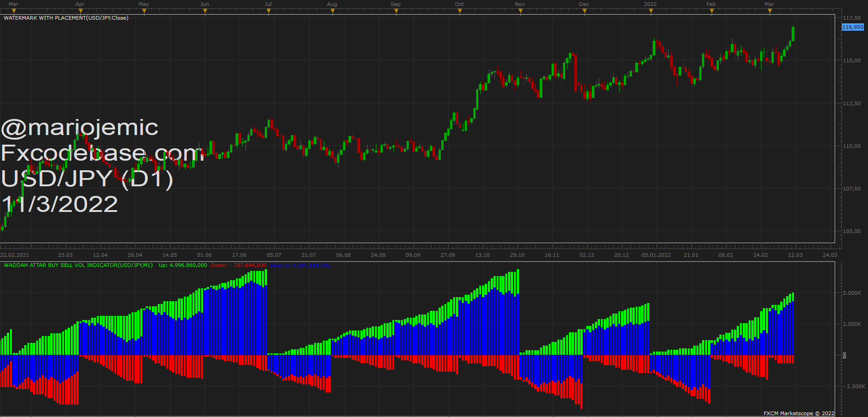Click the May month marker triangle

coord(144,11)
